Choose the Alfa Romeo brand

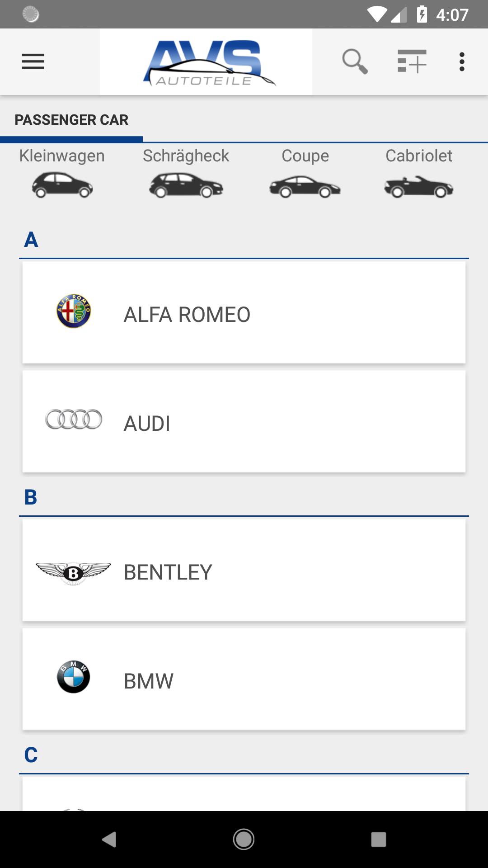(x=244, y=312)
